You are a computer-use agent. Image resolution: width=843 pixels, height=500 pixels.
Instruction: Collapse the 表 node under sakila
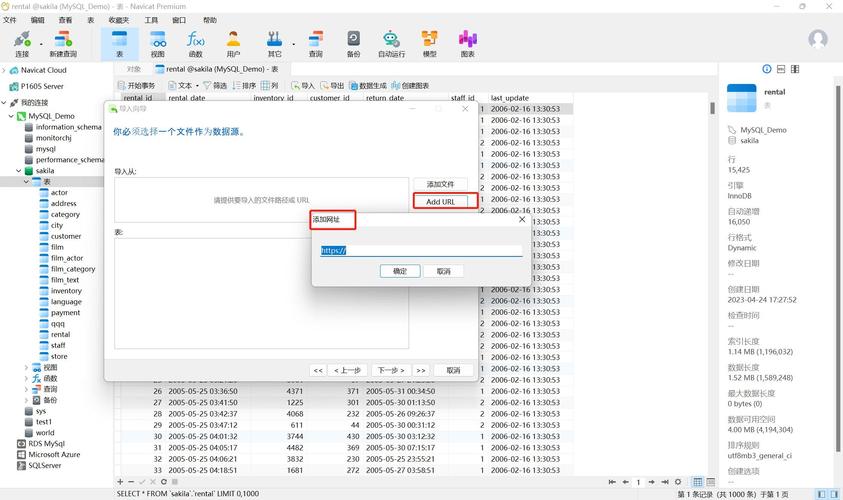tap(26, 182)
